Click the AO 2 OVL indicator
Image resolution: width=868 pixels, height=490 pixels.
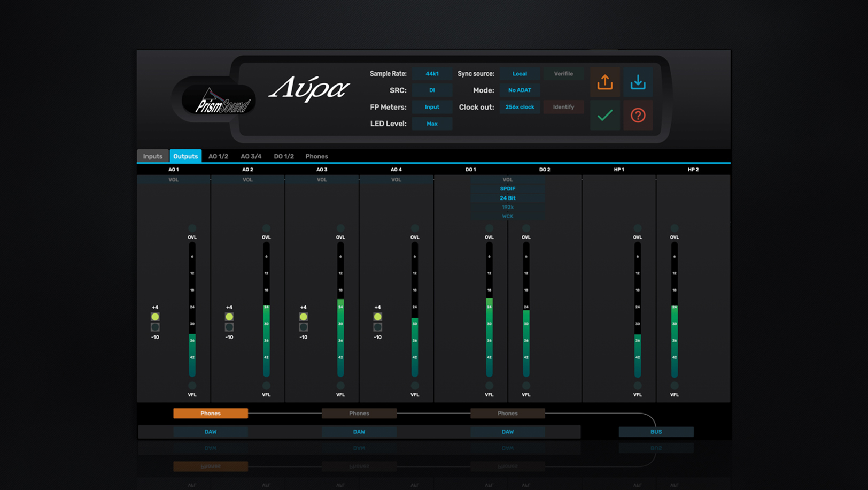point(266,228)
